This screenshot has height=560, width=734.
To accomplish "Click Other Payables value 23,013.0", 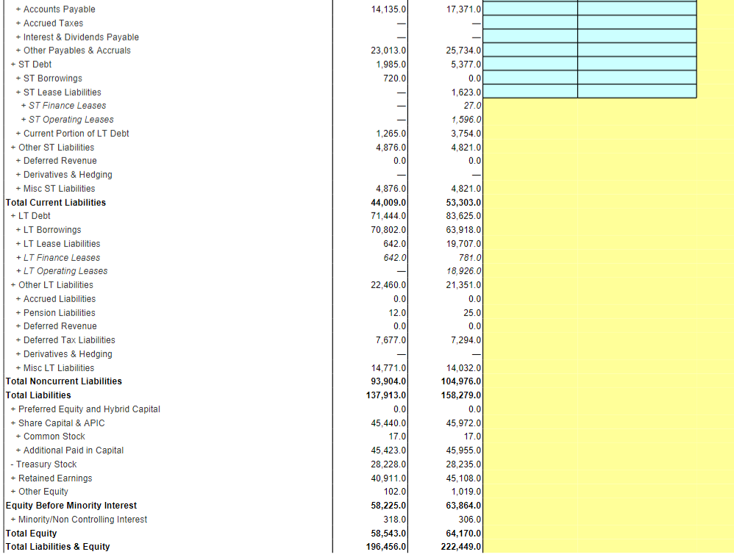I will [388, 51].
